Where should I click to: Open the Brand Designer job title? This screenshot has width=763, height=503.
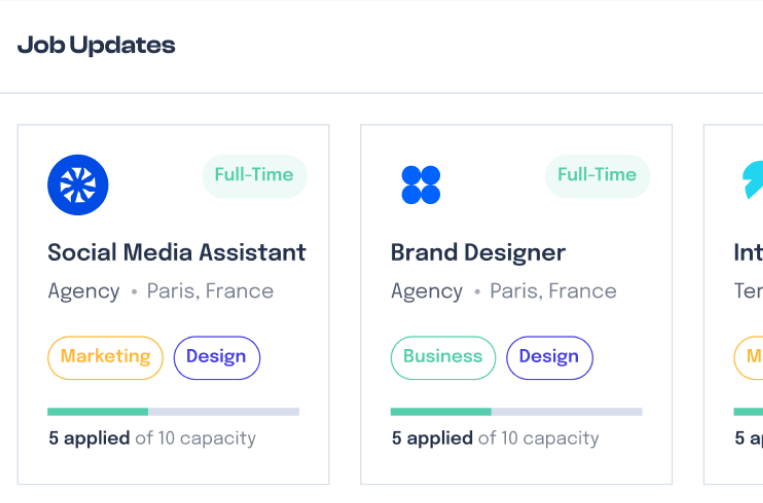[478, 252]
